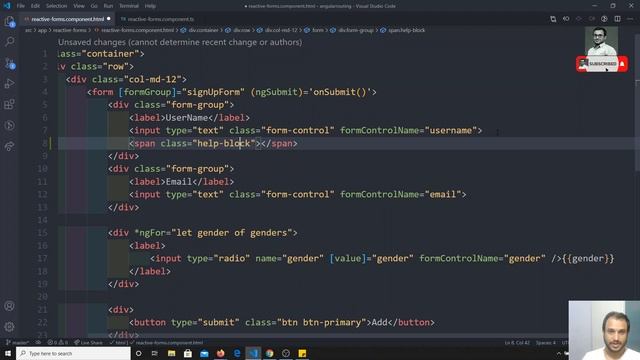
Task: Click the div.col-md-12 breadcrumb
Action: click(x=281, y=30)
